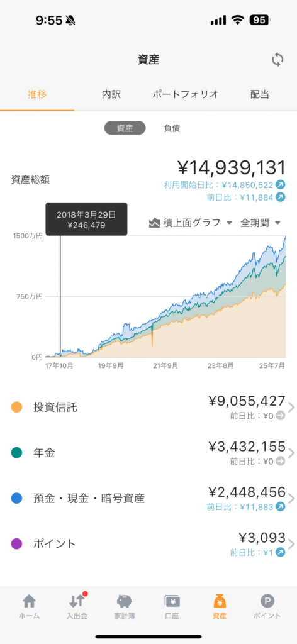
Task: Open the 預金・現金・暗号資産 row
Action: (148, 499)
